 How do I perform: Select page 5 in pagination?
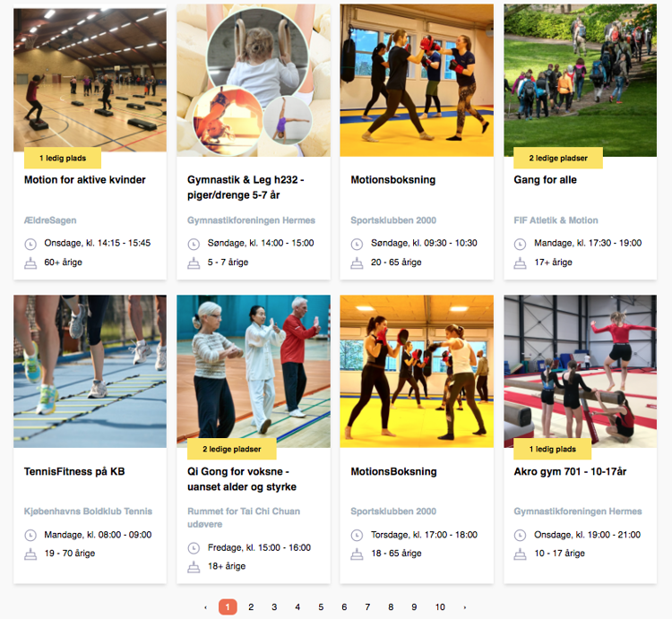[x=321, y=607]
